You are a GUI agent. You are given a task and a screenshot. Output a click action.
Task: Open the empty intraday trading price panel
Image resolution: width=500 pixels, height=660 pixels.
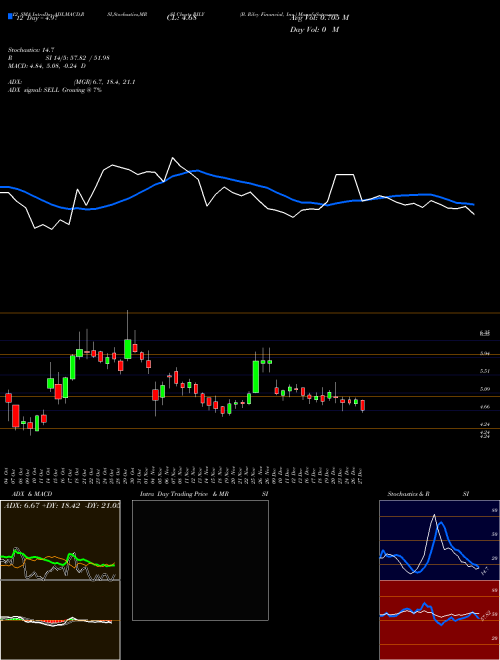coord(200,560)
